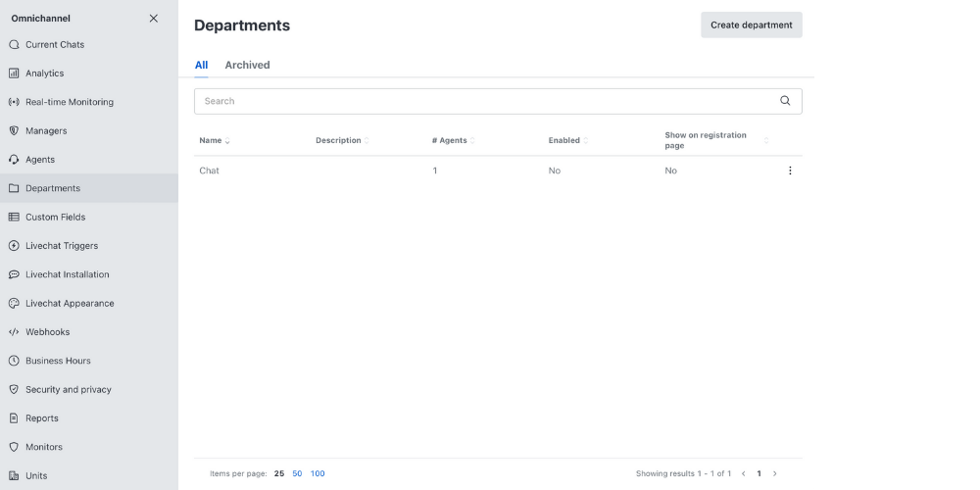This screenshot has width=980, height=490.
Task: Open the Chat row three-dot menu
Action: point(790,171)
